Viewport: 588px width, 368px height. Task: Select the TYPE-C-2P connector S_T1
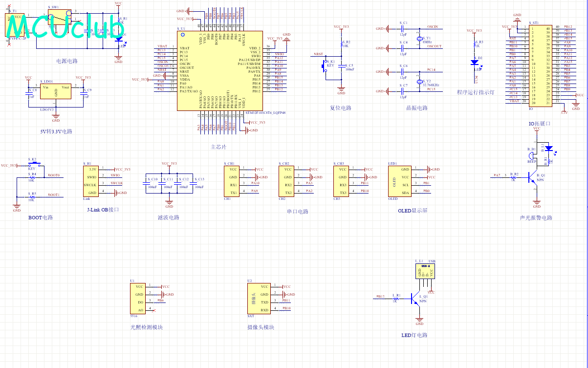click(15, 24)
